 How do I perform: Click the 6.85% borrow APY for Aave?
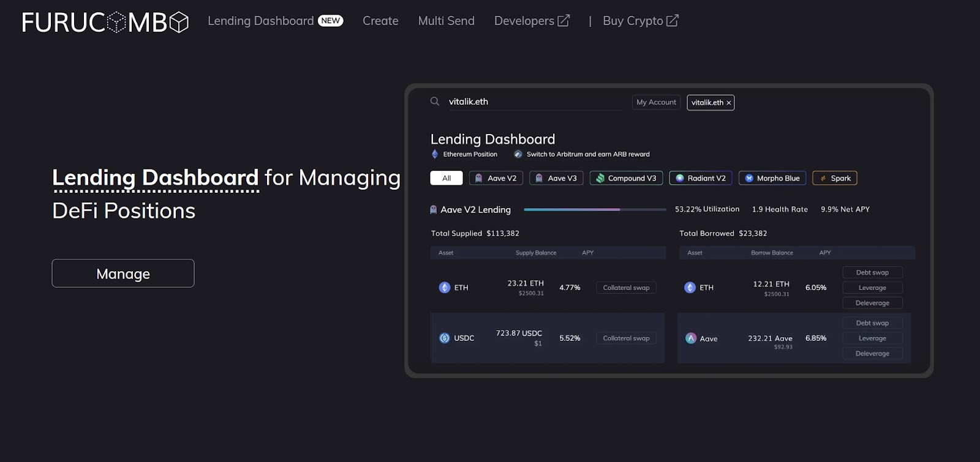click(x=816, y=338)
